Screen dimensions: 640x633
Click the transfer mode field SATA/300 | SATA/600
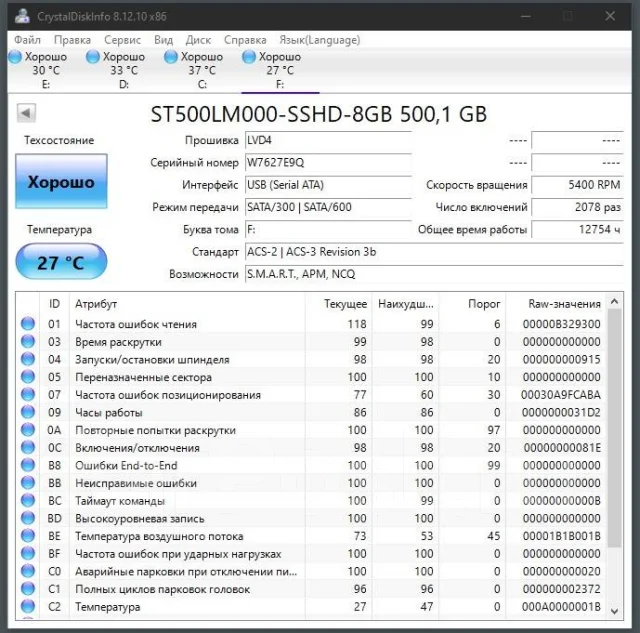[x=328, y=207]
